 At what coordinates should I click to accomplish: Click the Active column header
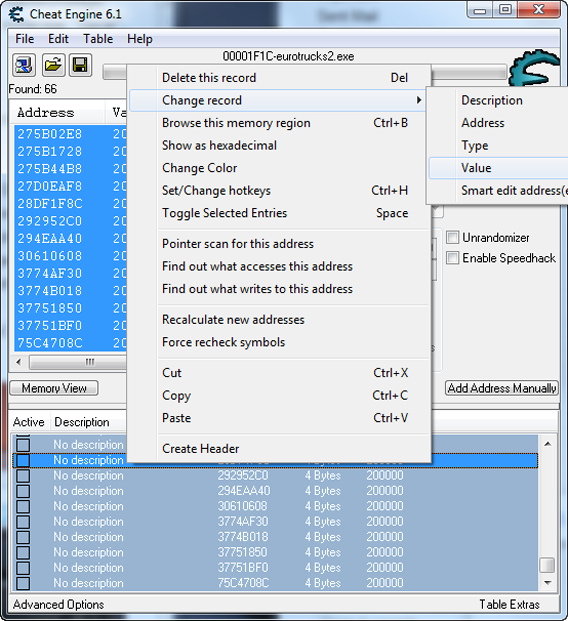(x=29, y=422)
